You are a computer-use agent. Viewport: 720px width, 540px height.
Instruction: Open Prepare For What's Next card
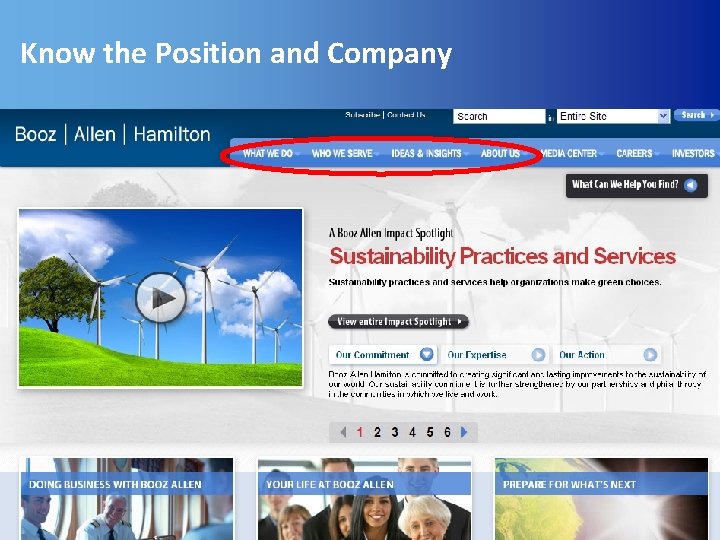tap(602, 499)
